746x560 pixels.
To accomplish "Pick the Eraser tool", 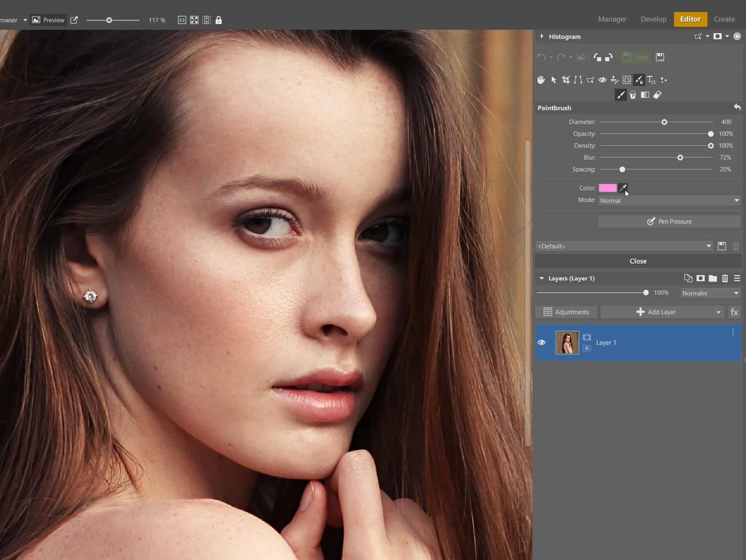I will pos(657,95).
